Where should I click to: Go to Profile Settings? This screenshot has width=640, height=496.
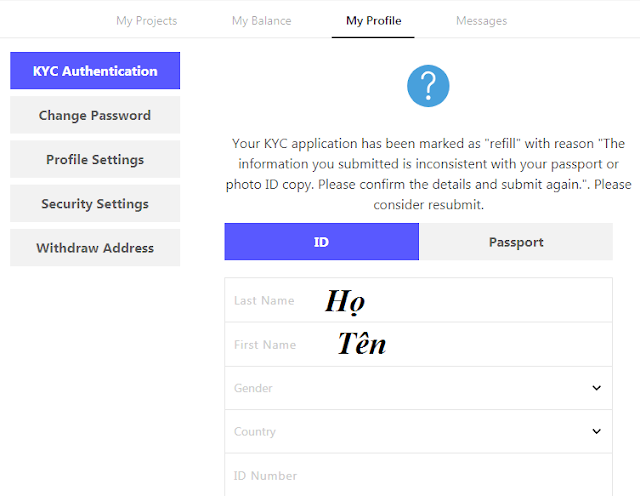point(95,159)
